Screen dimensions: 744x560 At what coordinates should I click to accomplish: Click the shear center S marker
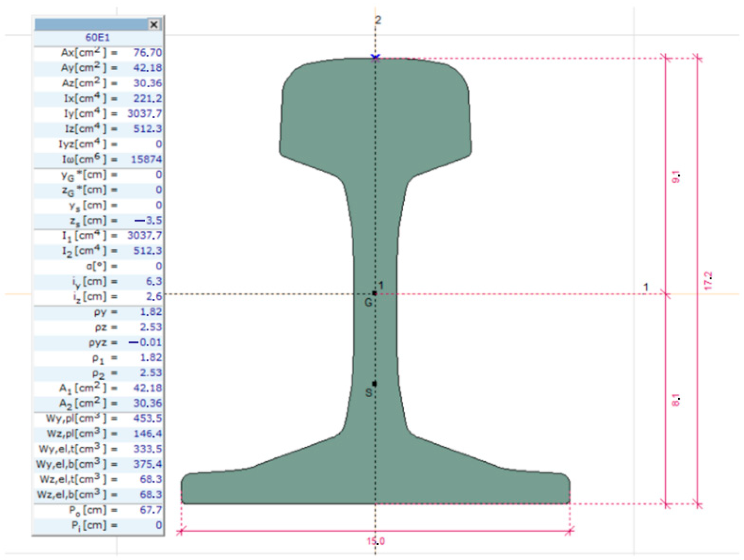[x=374, y=384]
